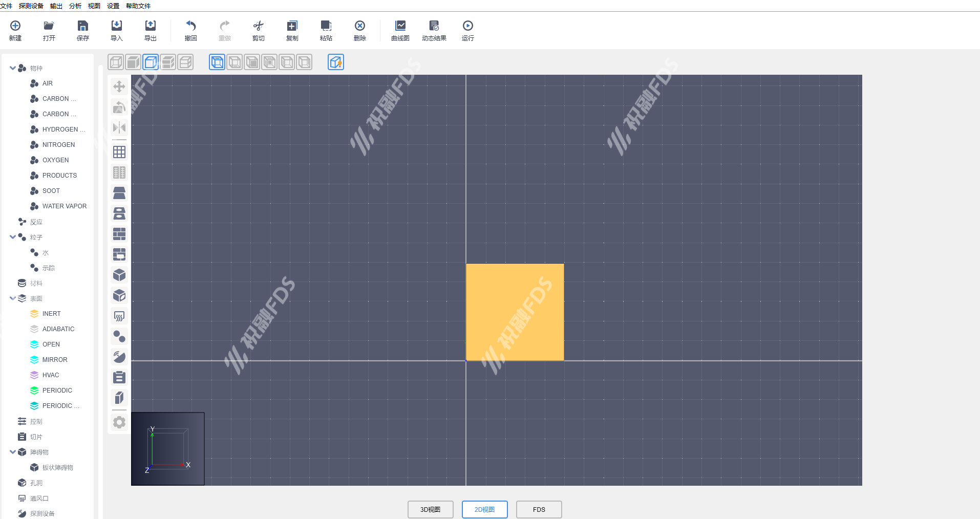Image resolution: width=980 pixels, height=519 pixels.
Task: Collapse the 物种 species tree node
Action: coord(13,68)
